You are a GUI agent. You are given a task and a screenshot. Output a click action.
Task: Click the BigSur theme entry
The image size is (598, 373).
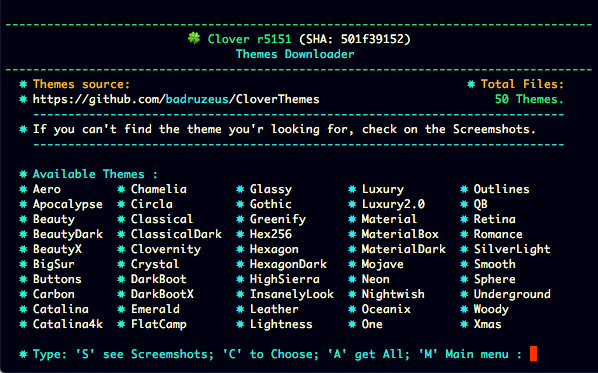click(x=54, y=265)
